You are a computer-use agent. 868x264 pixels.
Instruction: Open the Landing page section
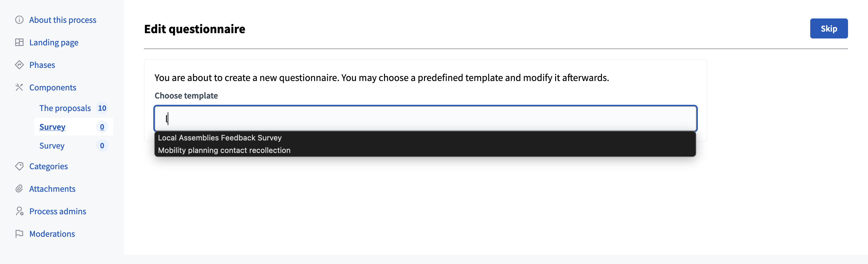(54, 42)
